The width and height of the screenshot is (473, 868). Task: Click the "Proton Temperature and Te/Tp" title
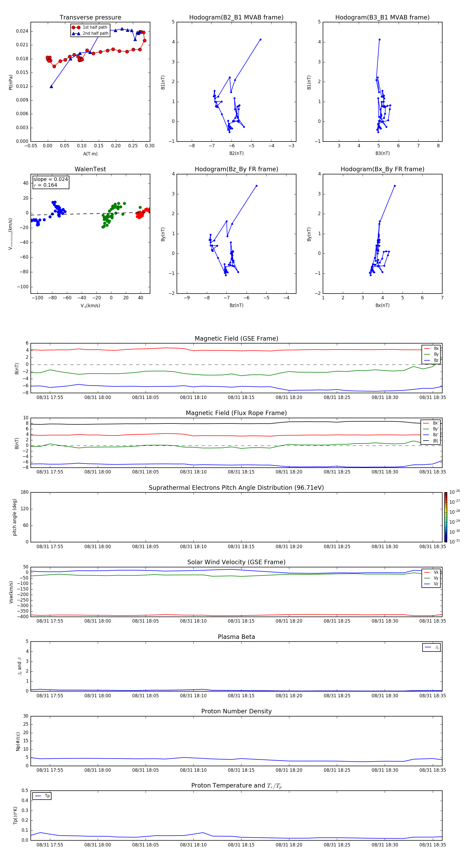(x=236, y=786)
